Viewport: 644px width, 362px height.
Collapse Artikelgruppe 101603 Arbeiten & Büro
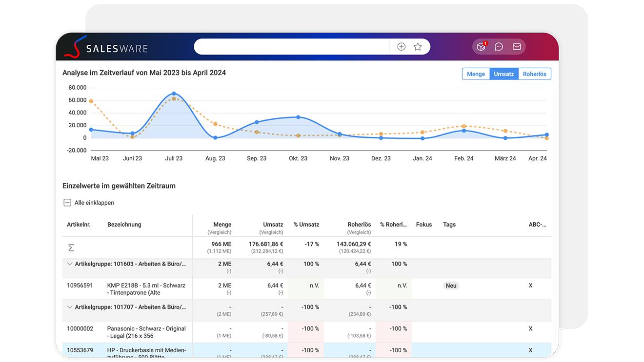click(x=69, y=264)
